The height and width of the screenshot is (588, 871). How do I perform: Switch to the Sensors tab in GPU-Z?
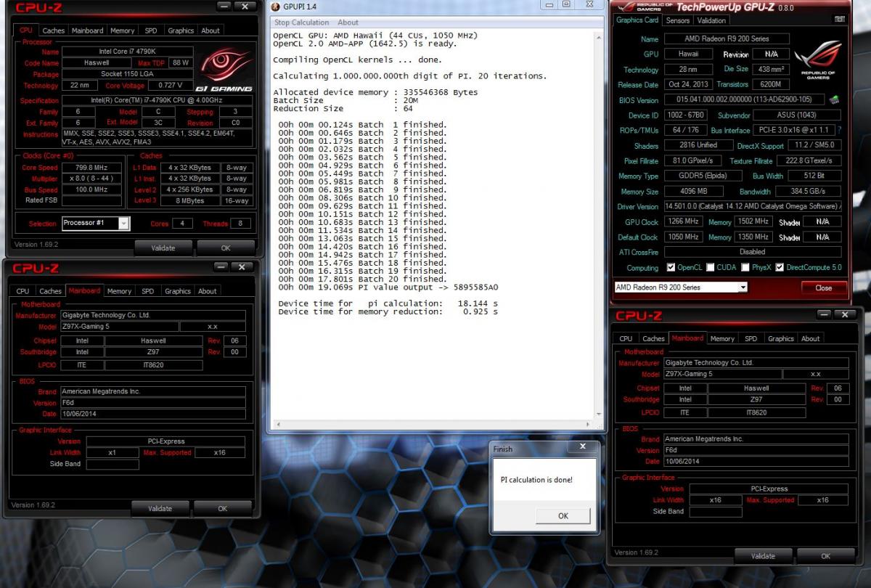pyautogui.click(x=678, y=20)
